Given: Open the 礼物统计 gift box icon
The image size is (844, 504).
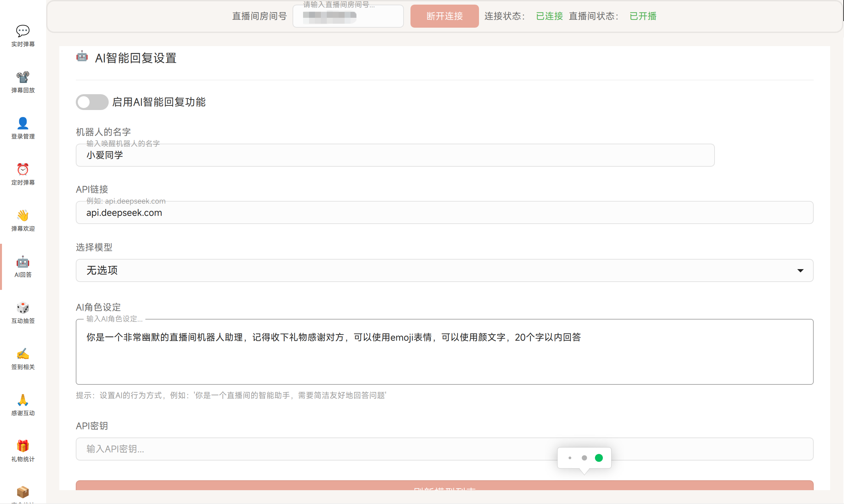Looking at the screenshot, I should coord(23,446).
